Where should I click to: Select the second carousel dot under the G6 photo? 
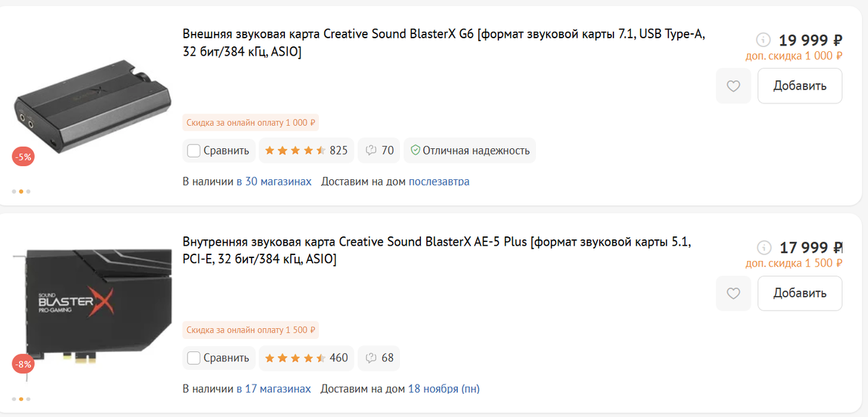click(21, 192)
